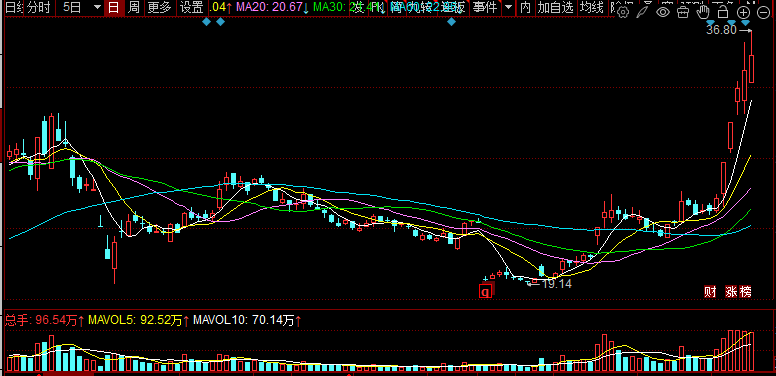Select the 日 daily chart tab
Screen dimensions: 776x376
coord(114,7)
